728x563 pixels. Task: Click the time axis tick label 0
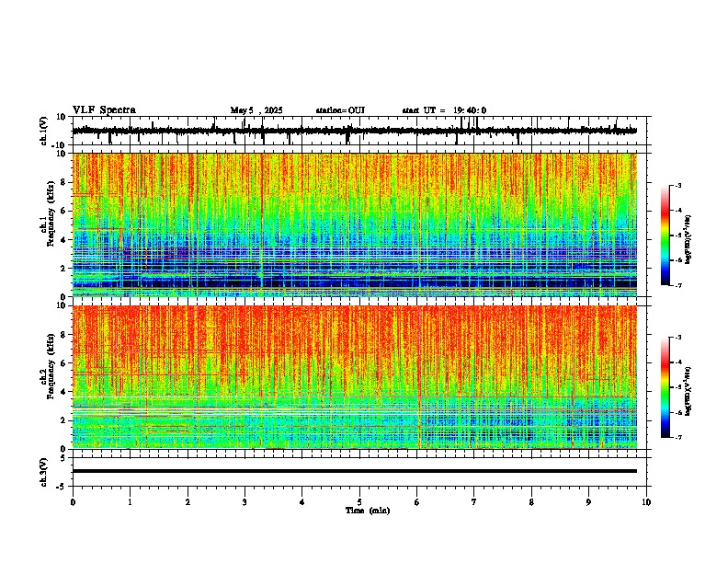tap(73, 502)
